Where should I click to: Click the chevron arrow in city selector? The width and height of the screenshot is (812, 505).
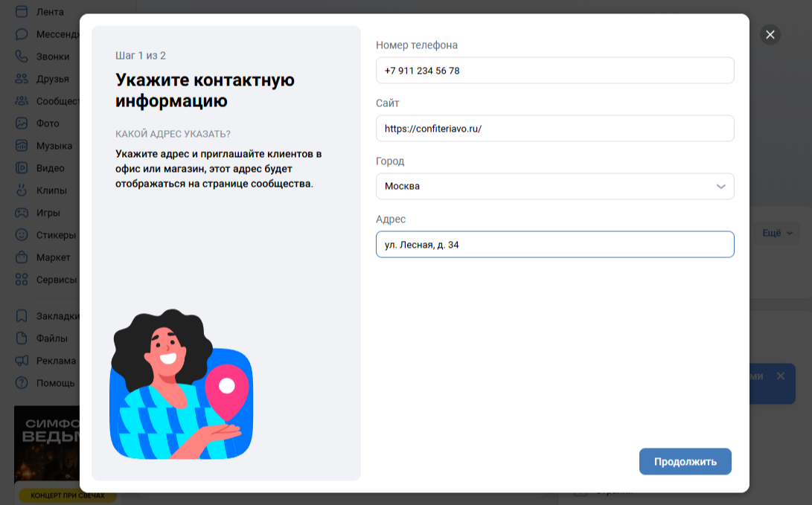720,187
